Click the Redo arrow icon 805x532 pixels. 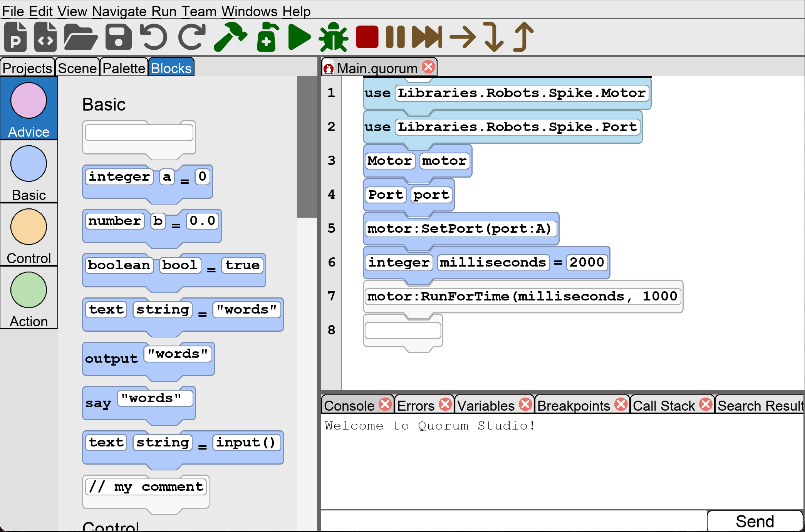[x=192, y=37]
